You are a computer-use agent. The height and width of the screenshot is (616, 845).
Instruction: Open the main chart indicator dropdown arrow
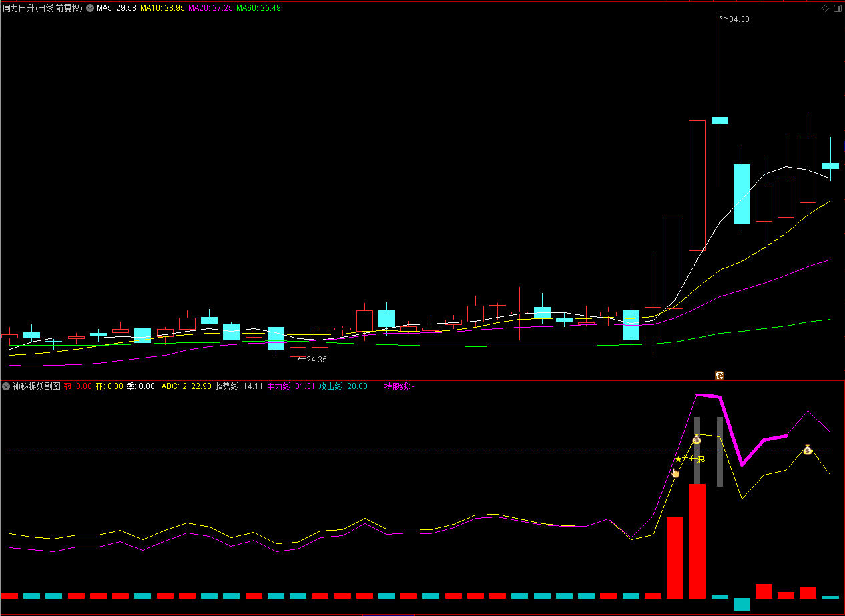coord(90,8)
